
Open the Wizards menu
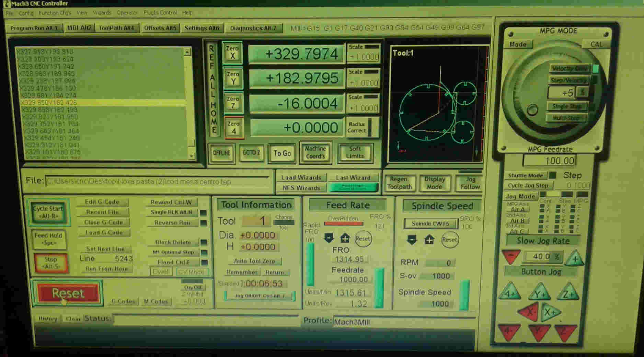click(102, 13)
